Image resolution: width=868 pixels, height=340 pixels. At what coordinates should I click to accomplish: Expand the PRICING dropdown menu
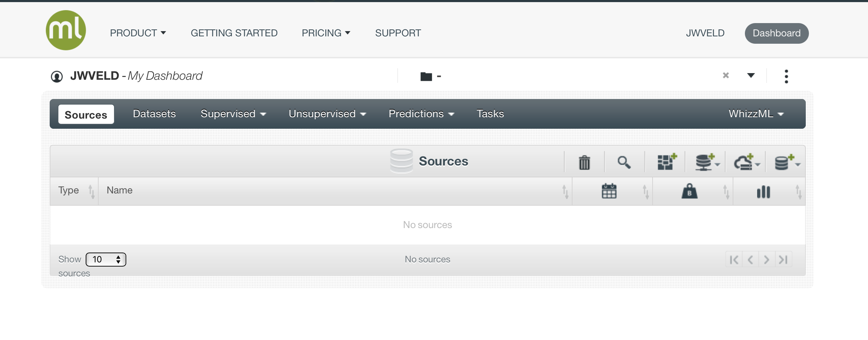tap(326, 33)
